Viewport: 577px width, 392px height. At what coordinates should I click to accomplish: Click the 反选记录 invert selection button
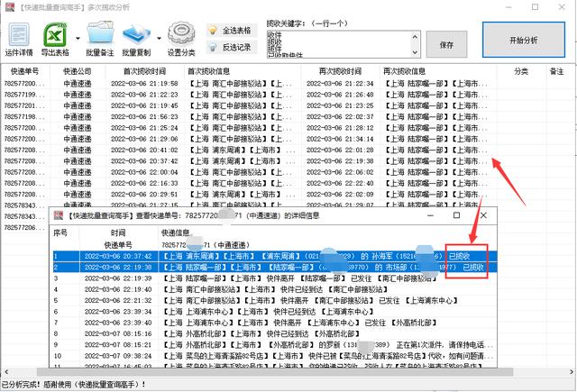pyautogui.click(x=231, y=47)
